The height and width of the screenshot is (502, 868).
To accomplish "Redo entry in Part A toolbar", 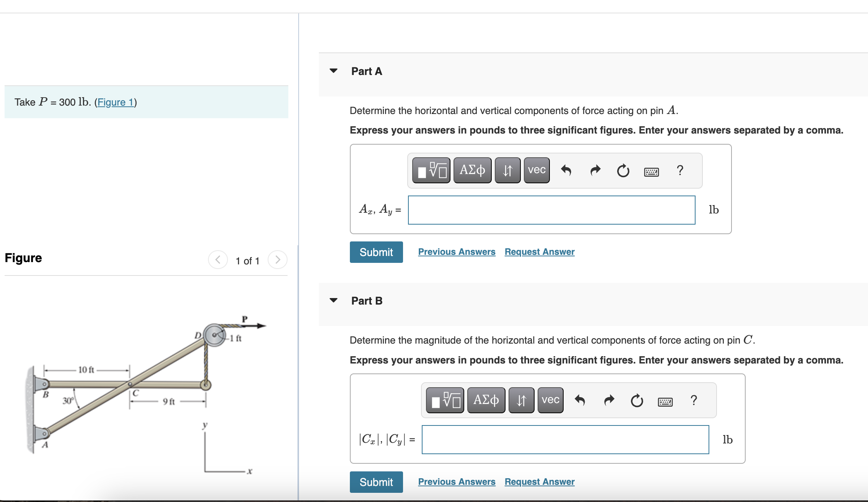I will click(x=595, y=170).
